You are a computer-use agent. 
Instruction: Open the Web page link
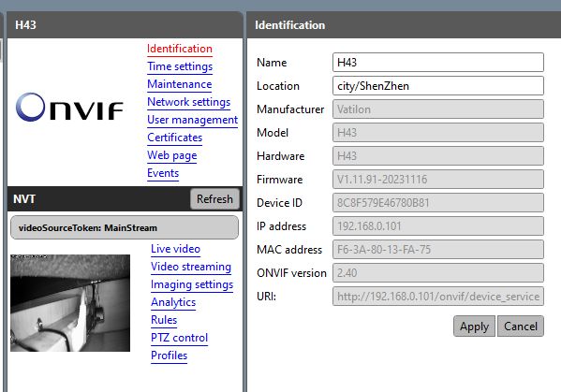(171, 155)
